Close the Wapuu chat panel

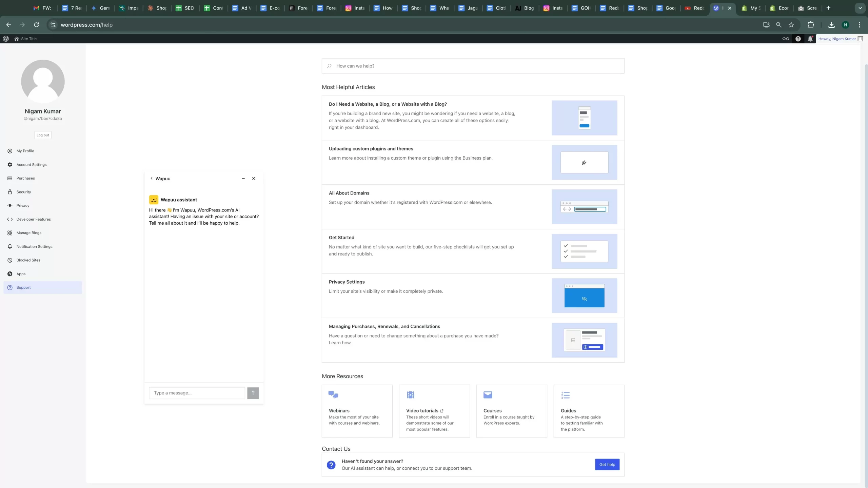click(254, 179)
